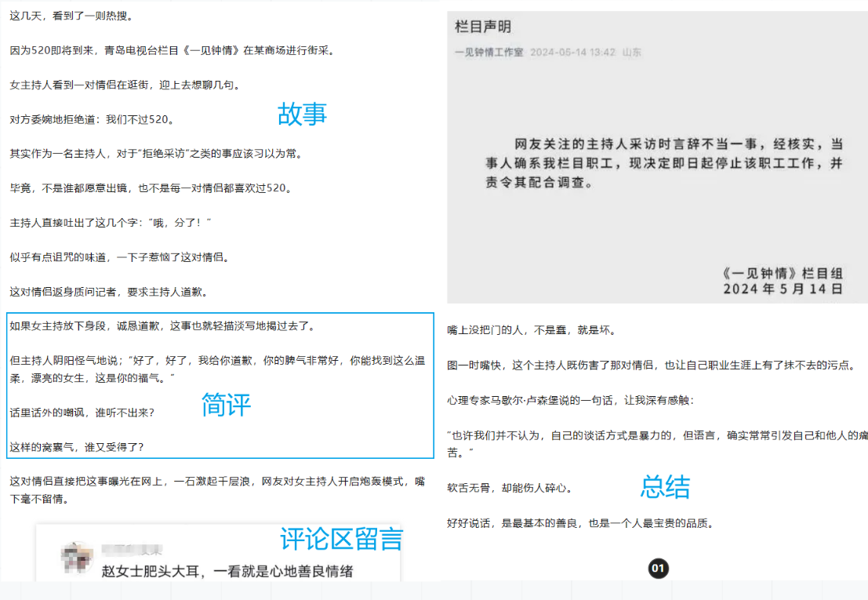868x600 pixels.
Task: Click the sentence 嘴上没把门的人，不是蠢，就是坏
Action: (x=531, y=330)
